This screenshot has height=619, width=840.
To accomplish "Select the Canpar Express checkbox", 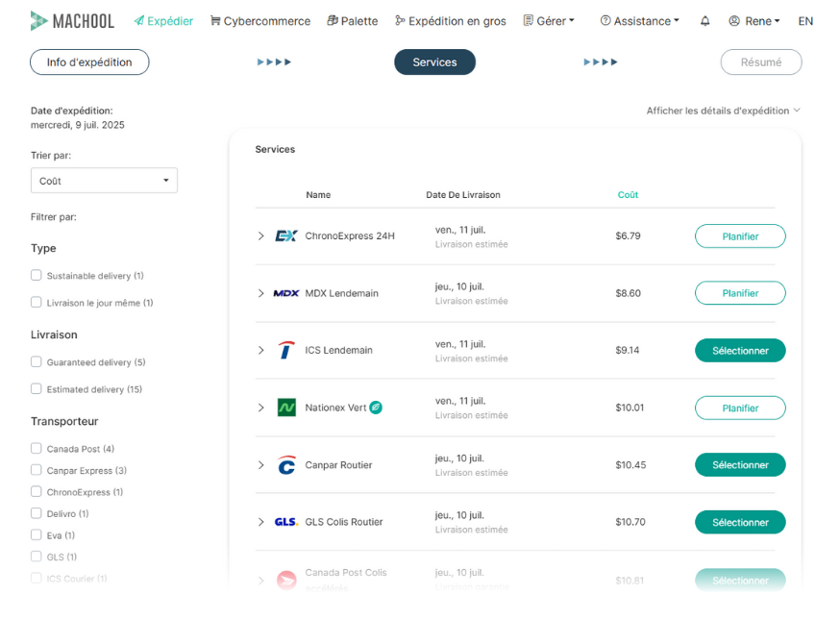I will (36, 470).
